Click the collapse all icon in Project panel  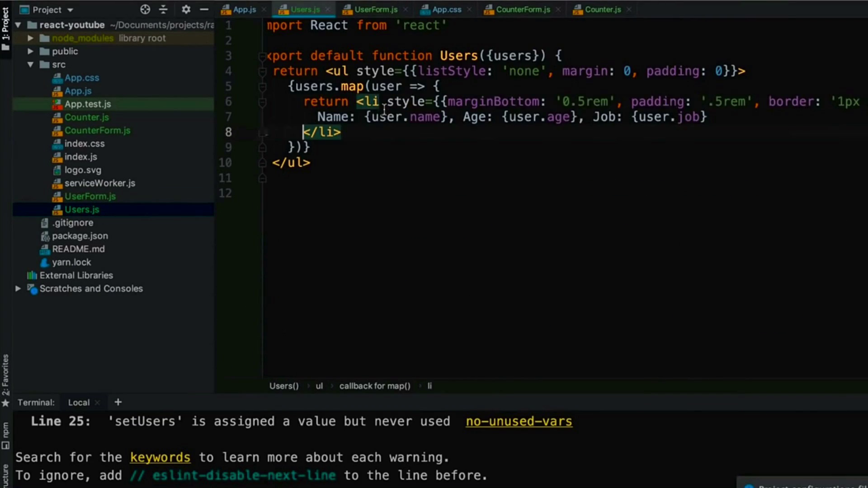[163, 9]
